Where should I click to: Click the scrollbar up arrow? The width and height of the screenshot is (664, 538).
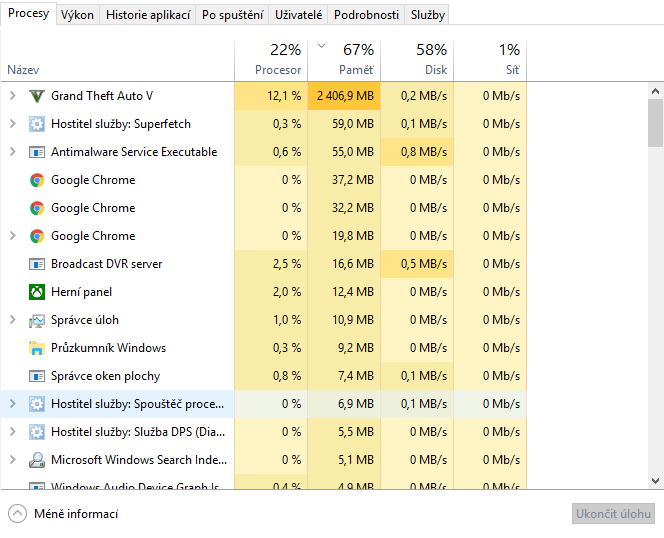[x=655, y=91]
